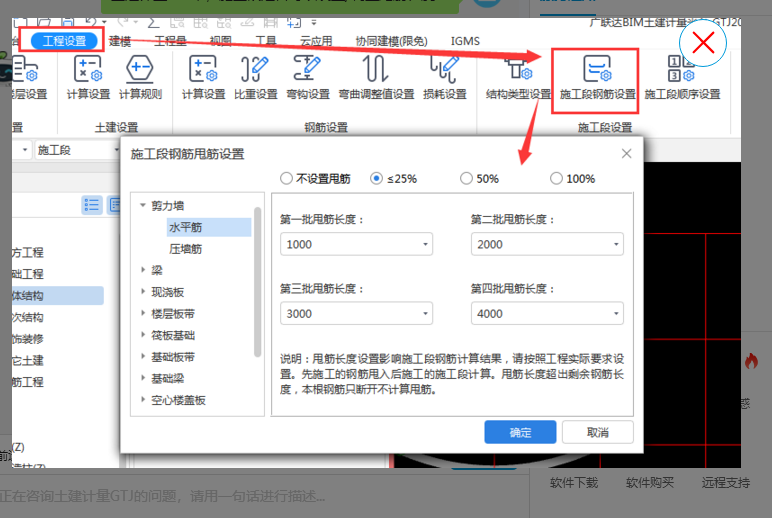
Task: Close the 施工段钢筋甩筋设置 dialog
Action: 626,154
